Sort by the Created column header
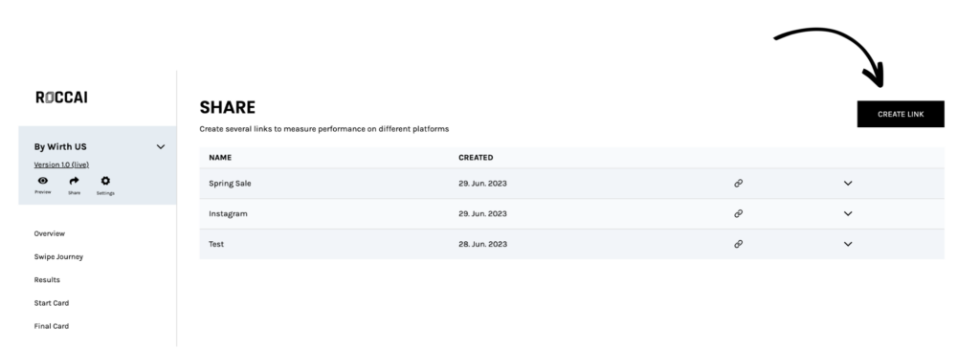 (476, 158)
